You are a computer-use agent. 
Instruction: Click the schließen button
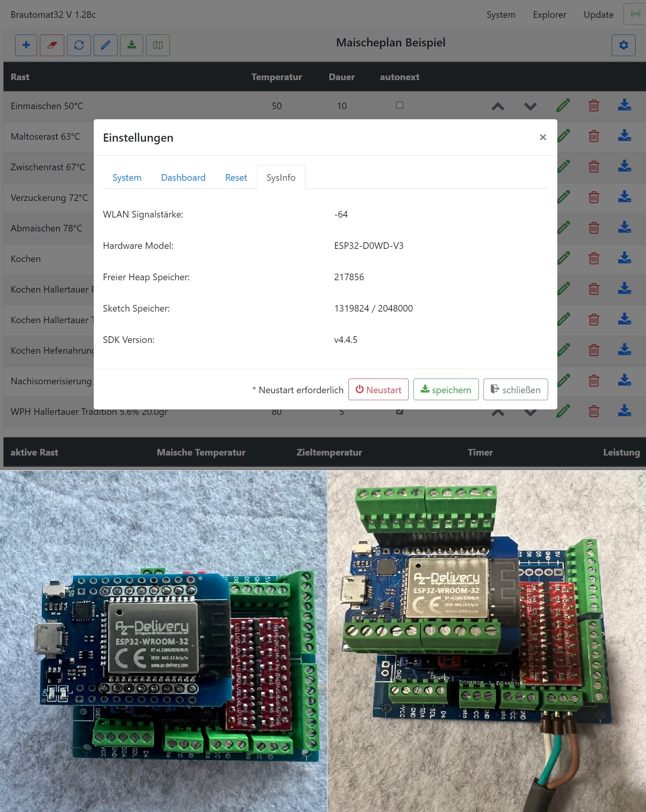[x=515, y=390]
